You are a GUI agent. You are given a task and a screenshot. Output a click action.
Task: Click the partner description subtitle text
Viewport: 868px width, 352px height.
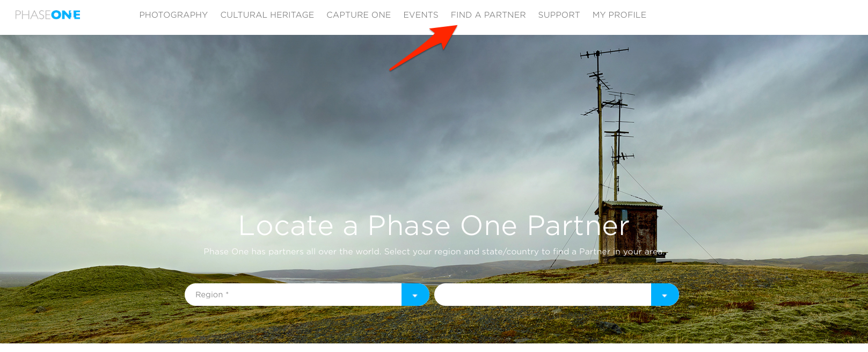click(434, 252)
